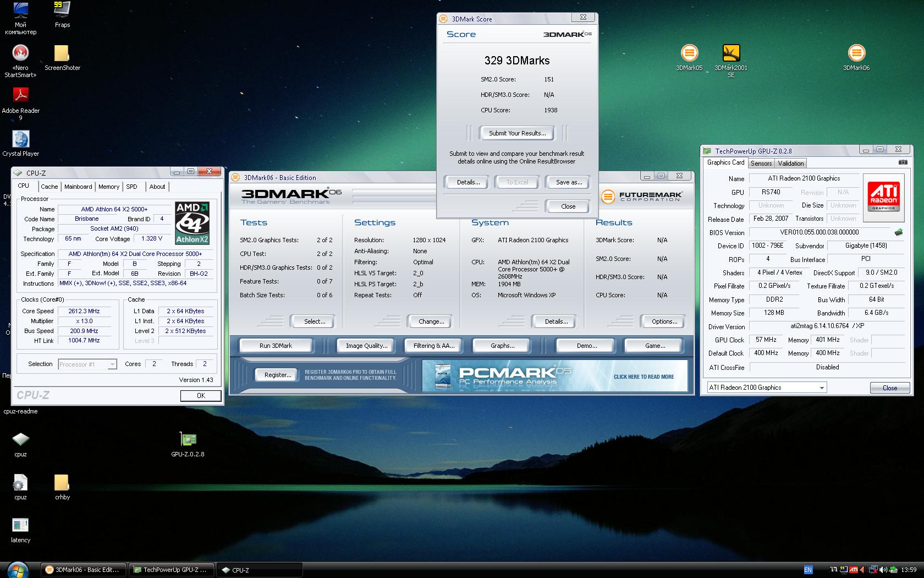Click the taskbar clock showing 13:59

pyautogui.click(x=909, y=570)
